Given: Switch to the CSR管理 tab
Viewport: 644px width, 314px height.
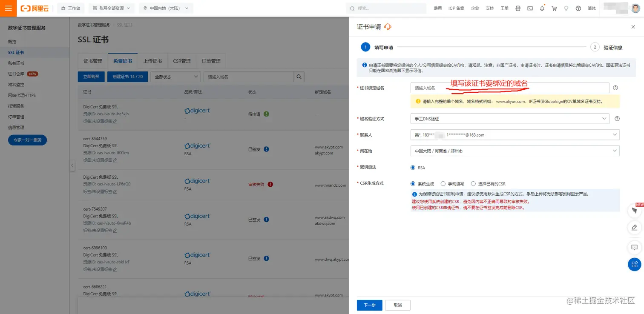Looking at the screenshot, I should (x=182, y=61).
